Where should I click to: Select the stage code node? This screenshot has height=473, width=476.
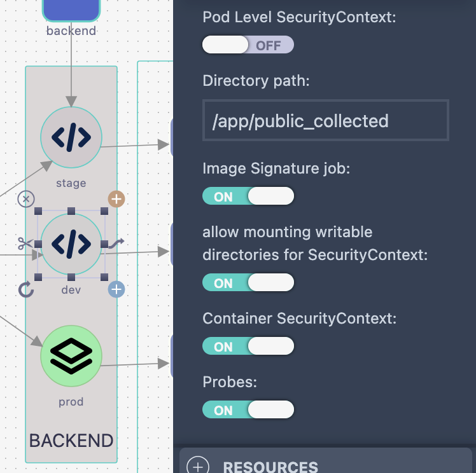pyautogui.click(x=71, y=137)
